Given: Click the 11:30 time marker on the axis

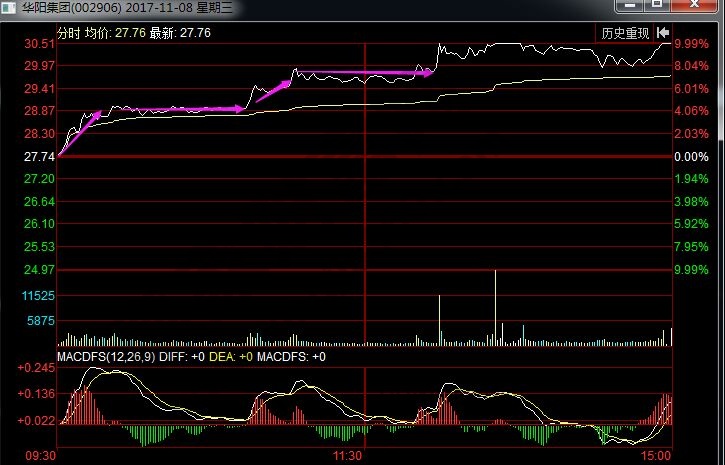Looking at the screenshot, I should click(x=346, y=455).
